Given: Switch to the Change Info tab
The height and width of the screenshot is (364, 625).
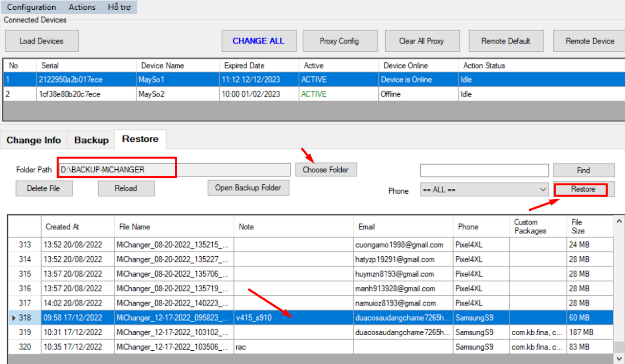Looking at the screenshot, I should pyautogui.click(x=34, y=140).
